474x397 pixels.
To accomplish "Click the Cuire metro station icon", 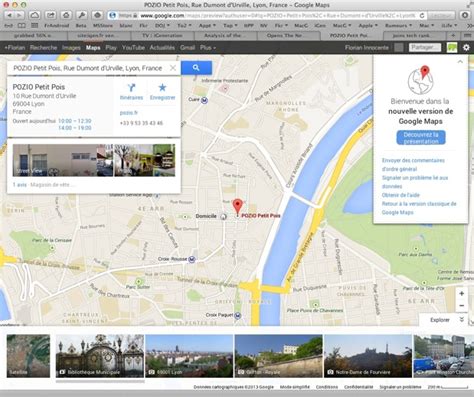I will coord(204,100).
